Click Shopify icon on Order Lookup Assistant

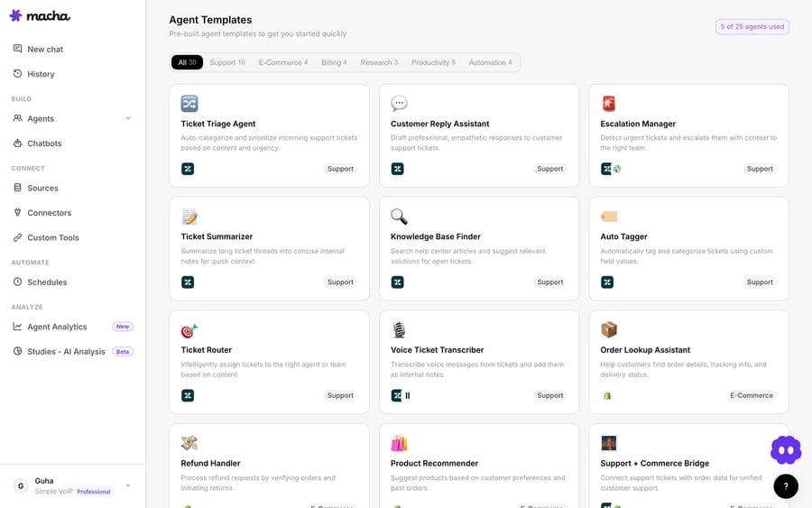point(607,395)
